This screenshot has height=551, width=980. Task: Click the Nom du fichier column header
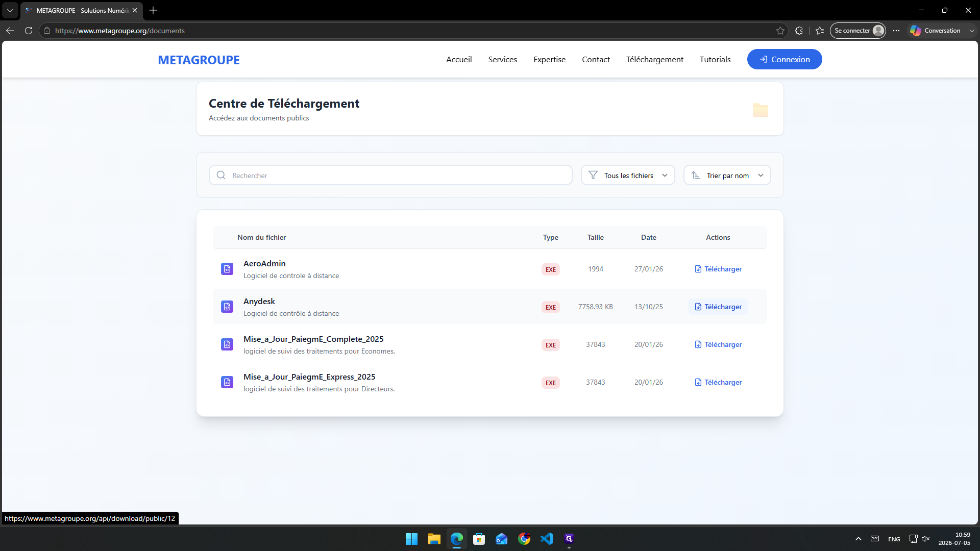click(261, 237)
